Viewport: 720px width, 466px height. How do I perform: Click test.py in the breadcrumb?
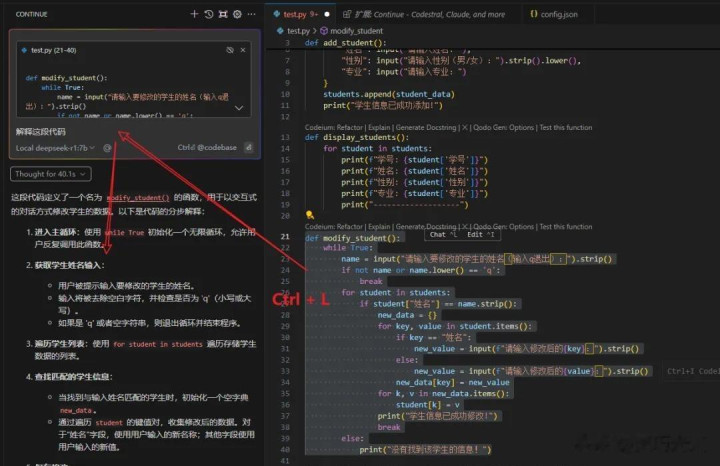[298, 31]
